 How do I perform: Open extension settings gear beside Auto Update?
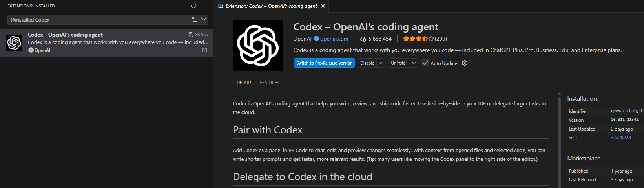pyautogui.click(x=465, y=63)
